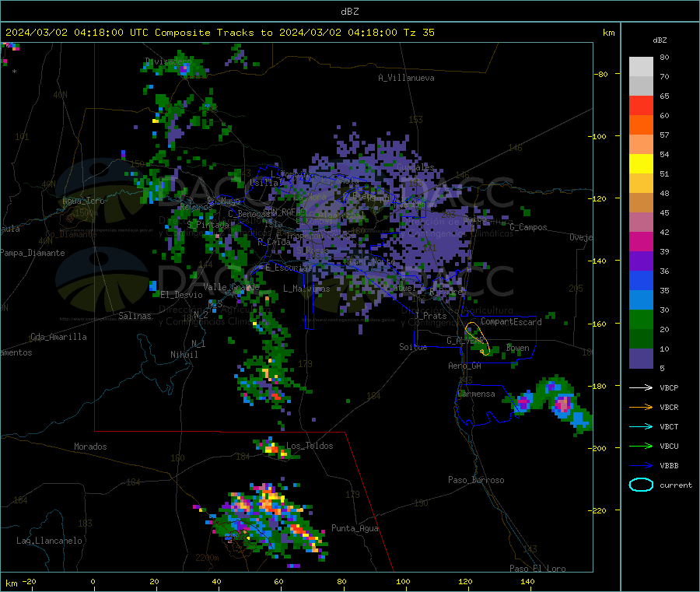The height and width of the screenshot is (592, 700).
Task: Select the green 20-30 dBZ color band
Action: coord(641,319)
